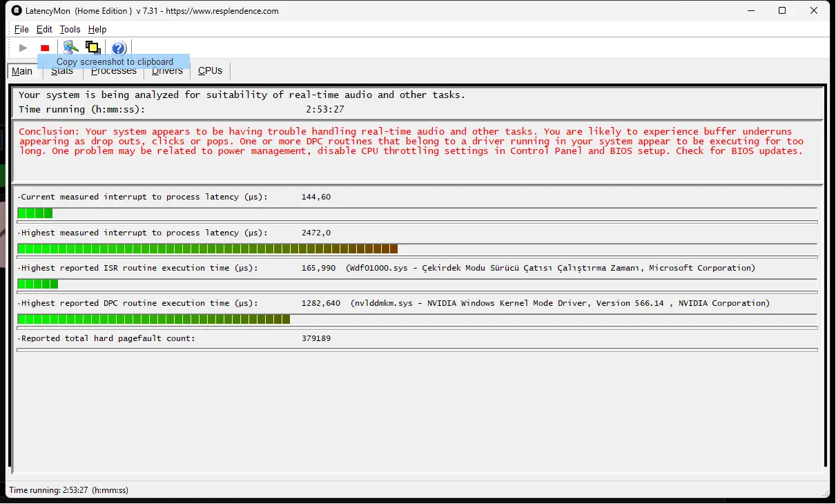Viewport: 836px width, 504px height.
Task: Open the Help menu
Action: [97, 29]
